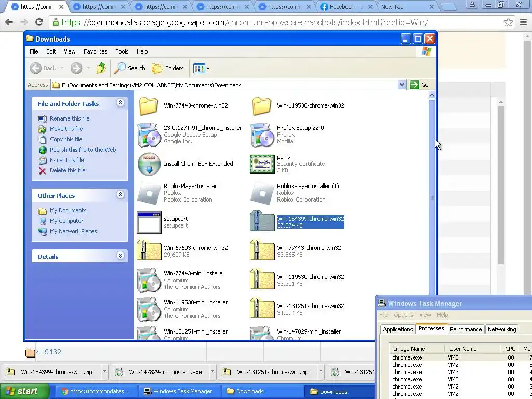The height and width of the screenshot is (399, 532).
Task: Click Move this file link
Action: tap(66, 129)
